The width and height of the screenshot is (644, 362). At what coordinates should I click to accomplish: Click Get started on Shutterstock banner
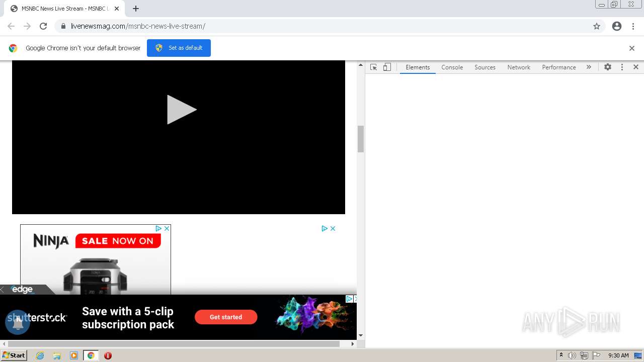click(226, 317)
